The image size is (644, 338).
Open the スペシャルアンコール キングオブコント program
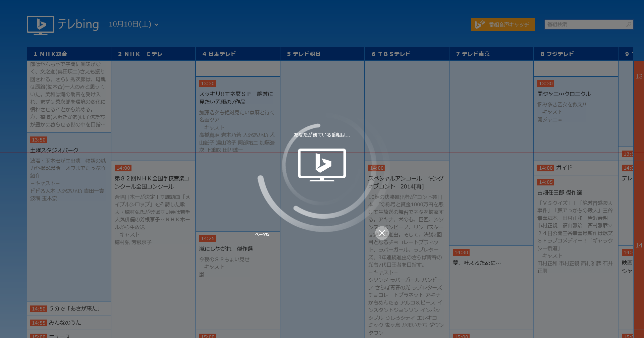click(x=407, y=249)
